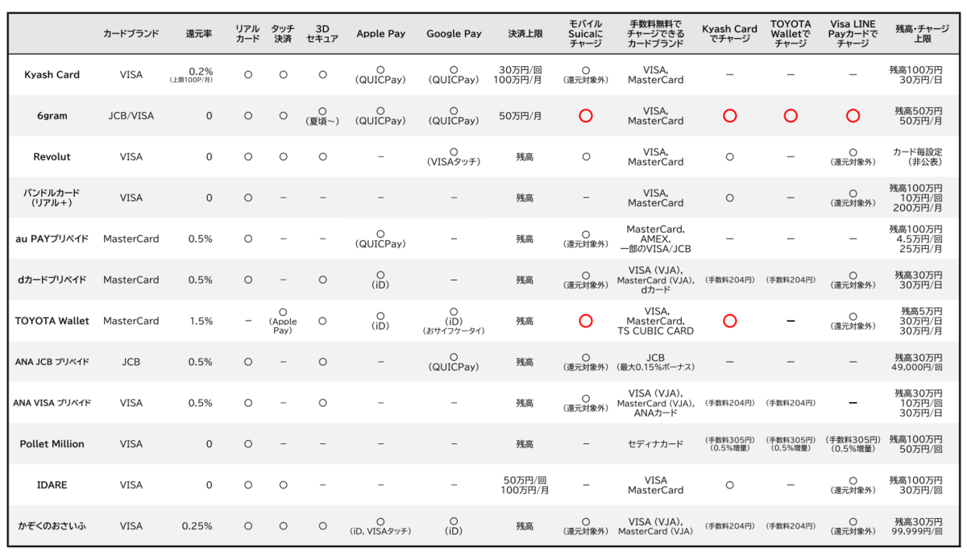Image resolution: width=967 pixels, height=560 pixels.
Task: Click the Kyash Card リアルカード circle mark
Action: pos(248,74)
